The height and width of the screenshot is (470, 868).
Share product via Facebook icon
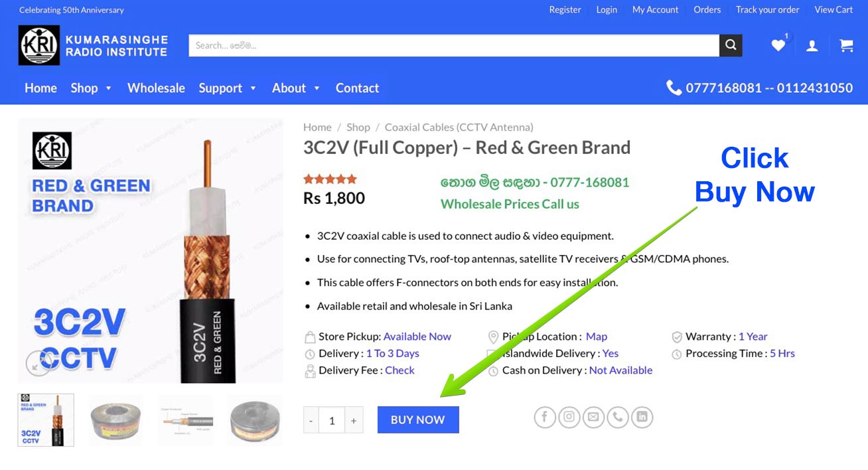pos(545,417)
